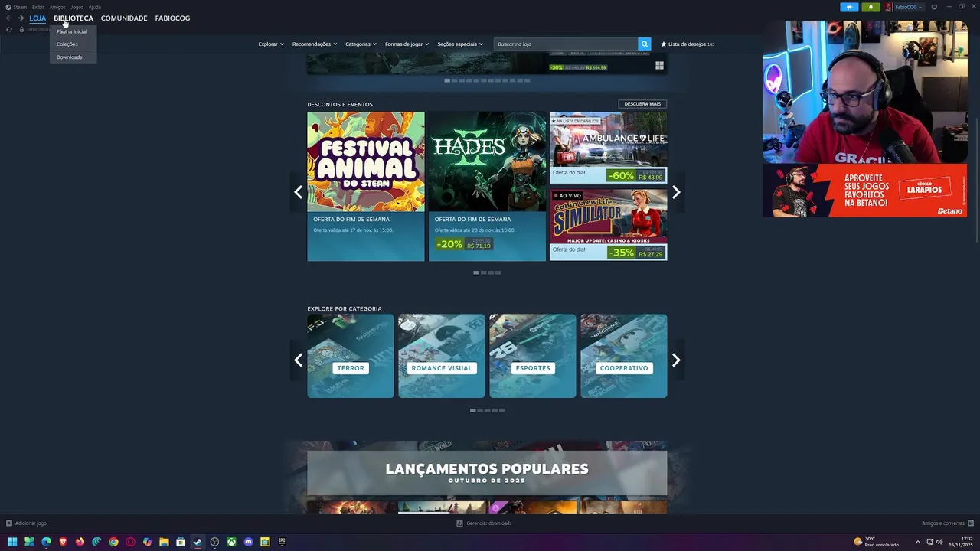Open OBS Studio from the taskbar
This screenshot has width=980, height=551.
coord(214,542)
